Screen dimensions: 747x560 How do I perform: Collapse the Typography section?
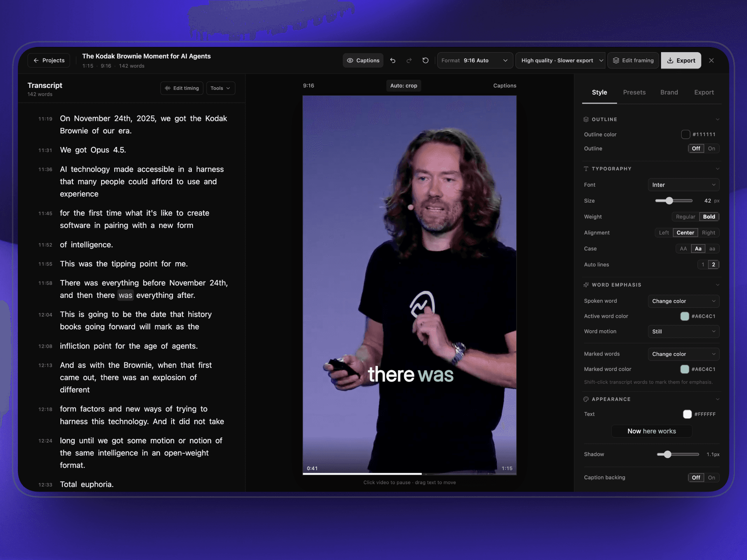(x=717, y=169)
